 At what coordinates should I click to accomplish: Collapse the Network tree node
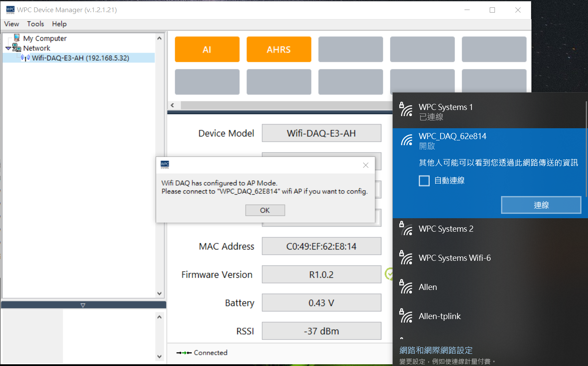[8, 48]
